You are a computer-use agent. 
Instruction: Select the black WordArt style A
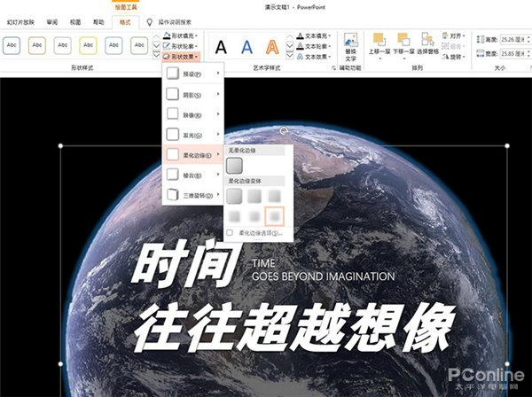[222, 46]
